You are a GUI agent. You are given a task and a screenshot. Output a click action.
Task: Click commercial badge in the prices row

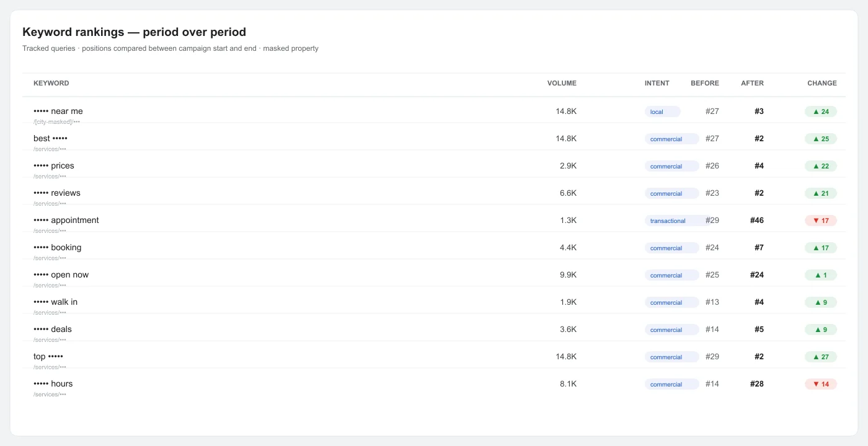tap(672, 166)
